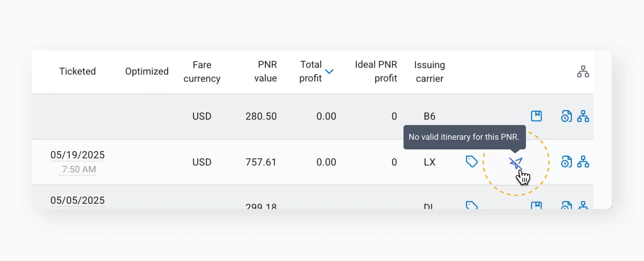Click the Issuing carrier column header
Screen dimensions: 644x261
point(430,71)
